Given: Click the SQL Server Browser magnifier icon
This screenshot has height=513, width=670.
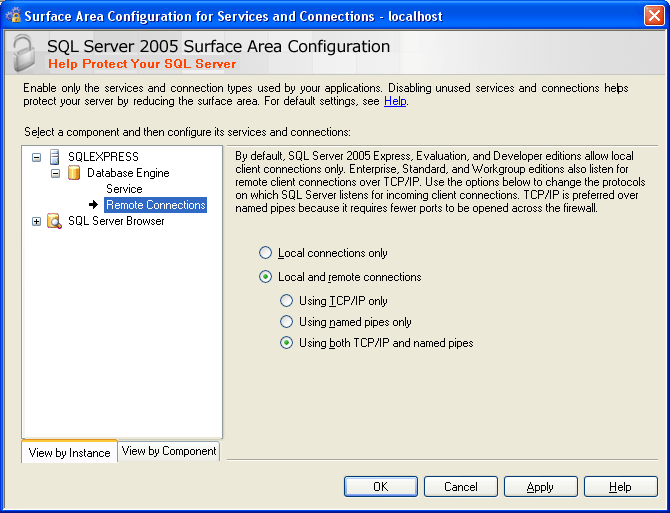Looking at the screenshot, I should 54,221.
